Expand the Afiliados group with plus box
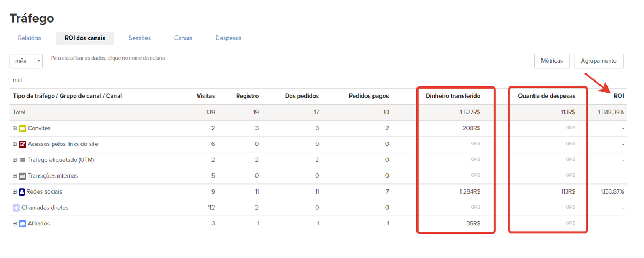Image resolution: width=644 pixels, height=258 pixels. 15,224
